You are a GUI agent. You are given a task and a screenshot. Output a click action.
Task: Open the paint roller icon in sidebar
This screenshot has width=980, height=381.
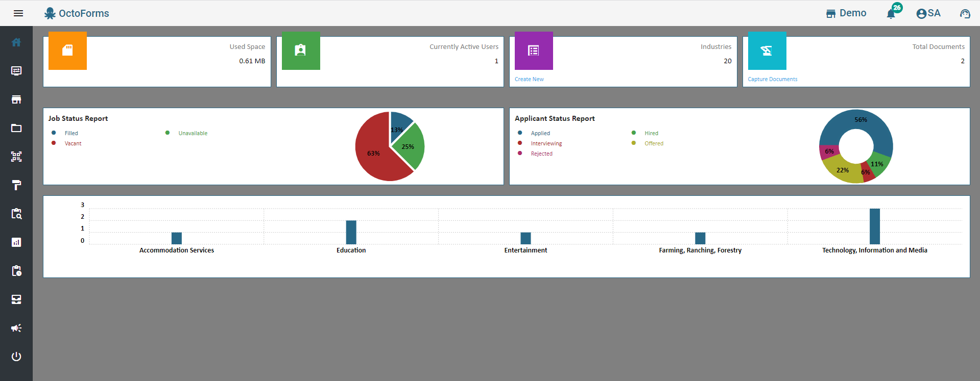coord(16,185)
